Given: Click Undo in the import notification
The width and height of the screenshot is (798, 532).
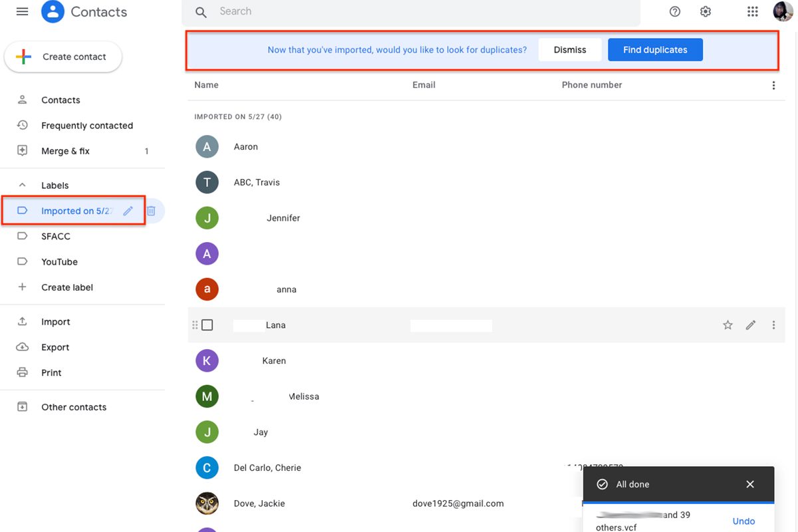Looking at the screenshot, I should coord(743,521).
